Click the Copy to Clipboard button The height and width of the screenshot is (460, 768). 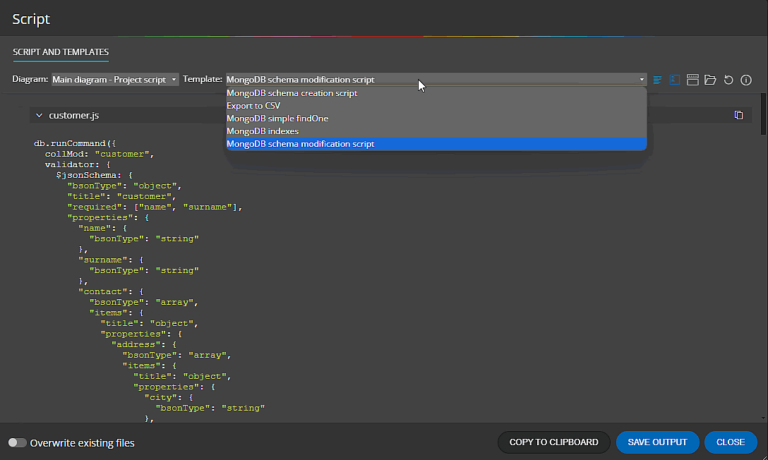(553, 442)
